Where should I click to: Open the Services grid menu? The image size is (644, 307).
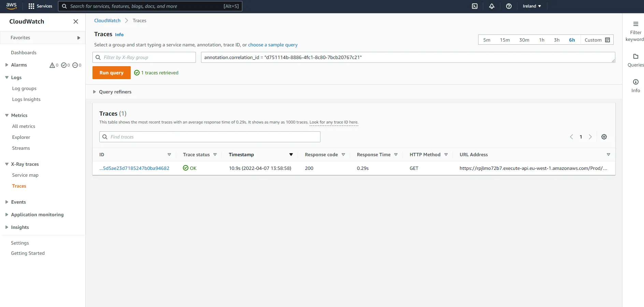31,6
